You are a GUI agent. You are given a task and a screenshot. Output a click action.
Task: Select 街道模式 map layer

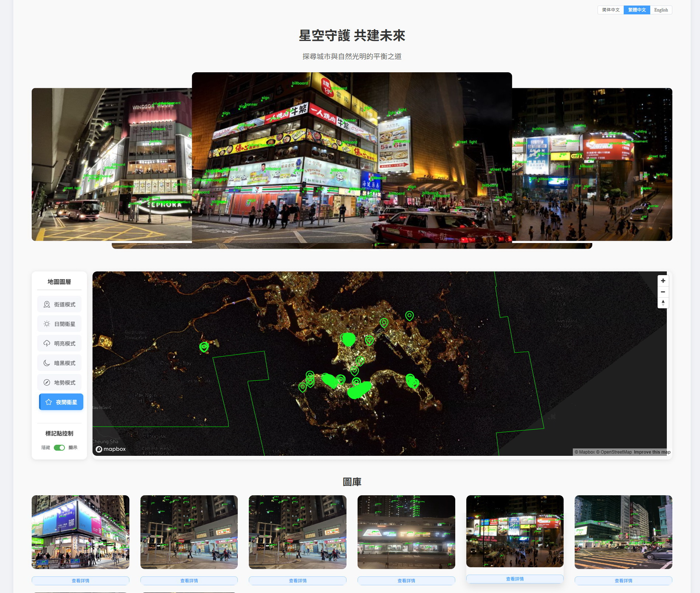(59, 304)
